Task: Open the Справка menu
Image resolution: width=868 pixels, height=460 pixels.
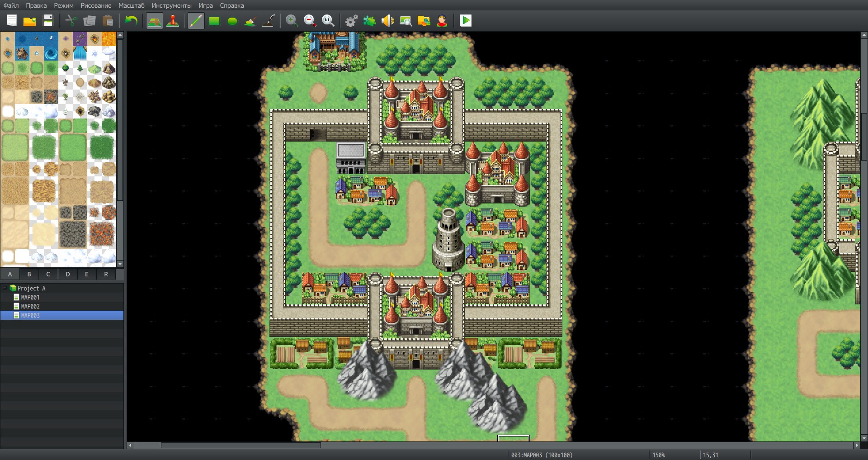Action: point(232,5)
